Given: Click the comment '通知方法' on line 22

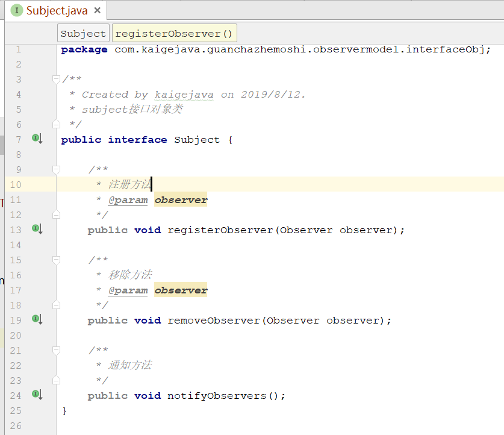Looking at the screenshot, I should [x=130, y=365].
